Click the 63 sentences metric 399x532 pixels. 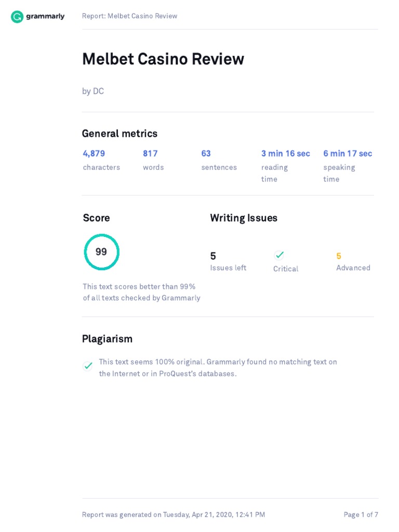click(206, 153)
